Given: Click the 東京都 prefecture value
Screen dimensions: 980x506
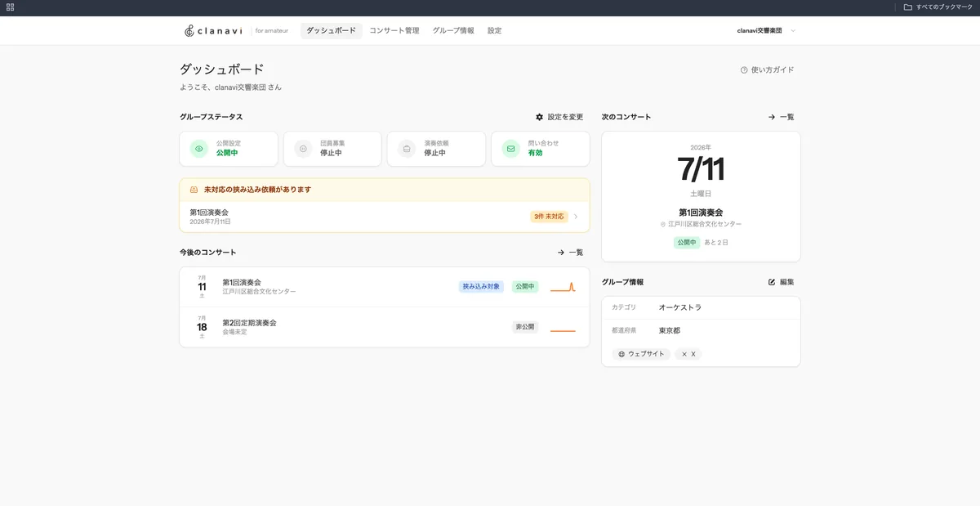Looking at the screenshot, I should 670,331.
